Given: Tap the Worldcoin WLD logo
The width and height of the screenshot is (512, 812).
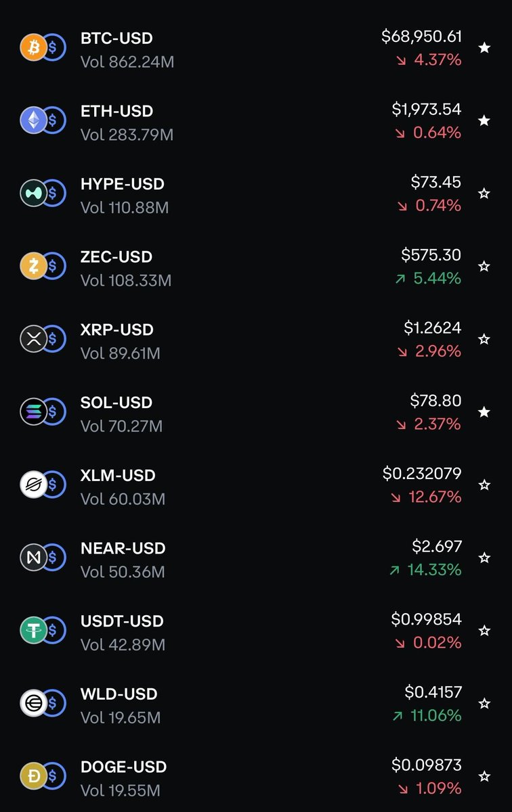Looking at the screenshot, I should (33, 703).
